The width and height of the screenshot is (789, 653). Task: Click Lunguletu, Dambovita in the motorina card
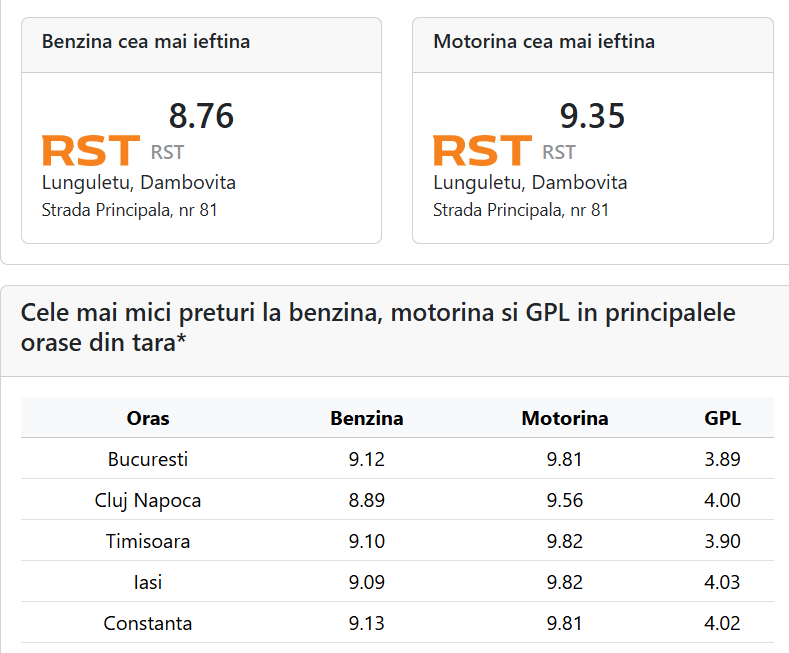point(530,183)
